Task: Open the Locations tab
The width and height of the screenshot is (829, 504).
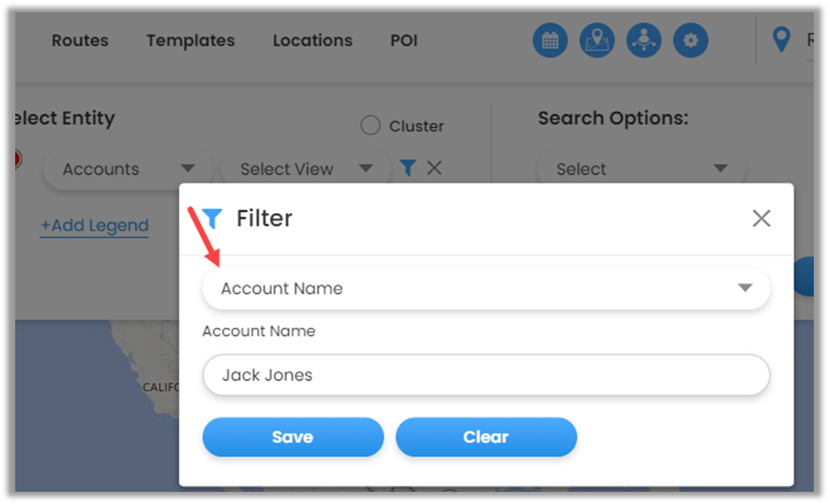Action: (x=313, y=40)
